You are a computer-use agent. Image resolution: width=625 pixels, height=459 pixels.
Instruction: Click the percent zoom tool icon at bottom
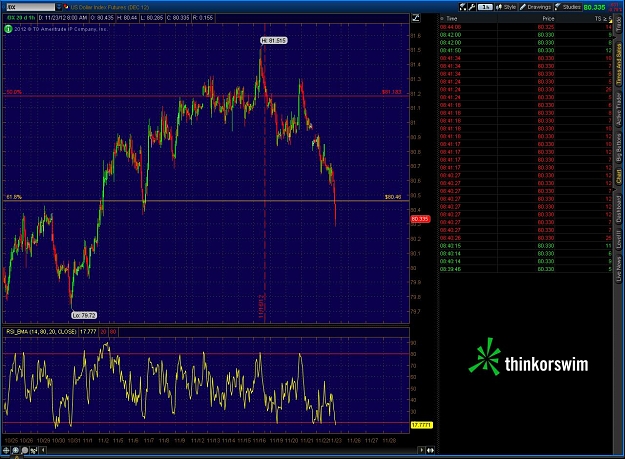[34, 450]
